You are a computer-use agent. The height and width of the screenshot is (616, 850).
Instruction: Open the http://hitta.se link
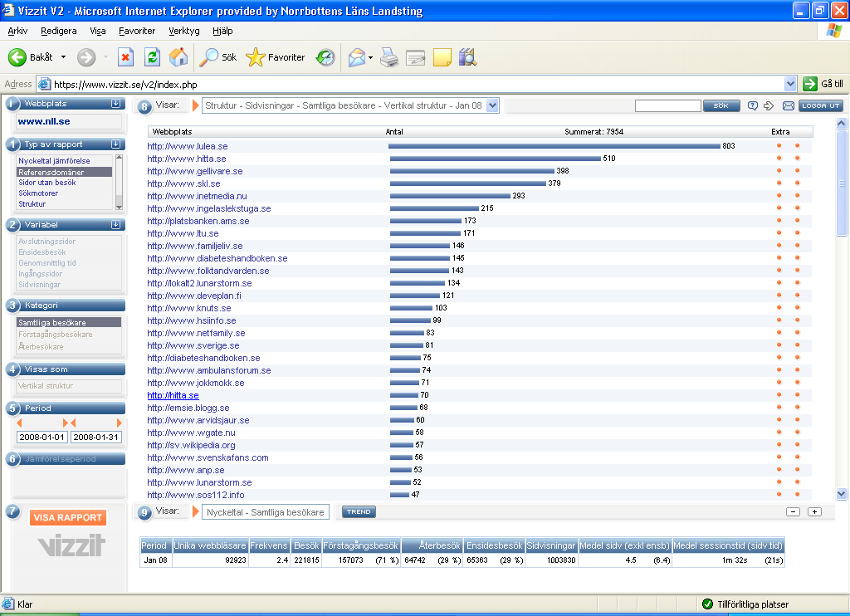(173, 395)
